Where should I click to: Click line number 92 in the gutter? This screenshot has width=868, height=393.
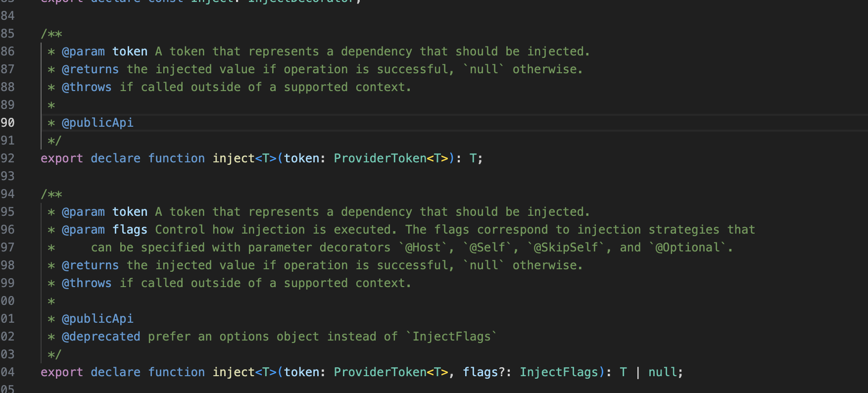pyautogui.click(x=7, y=158)
